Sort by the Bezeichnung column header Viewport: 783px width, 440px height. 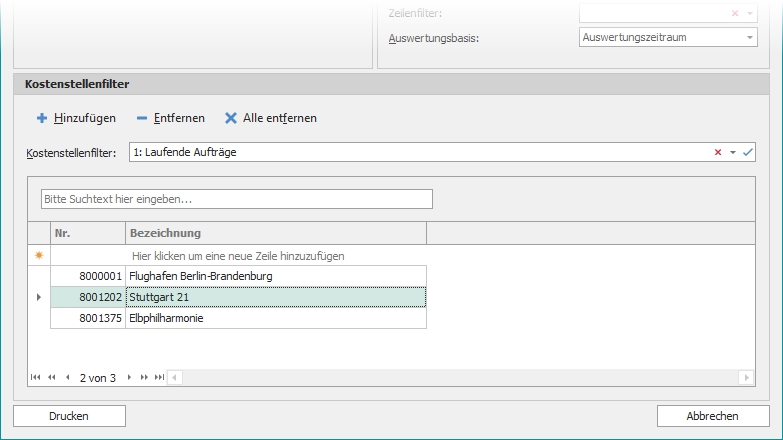[x=275, y=233]
